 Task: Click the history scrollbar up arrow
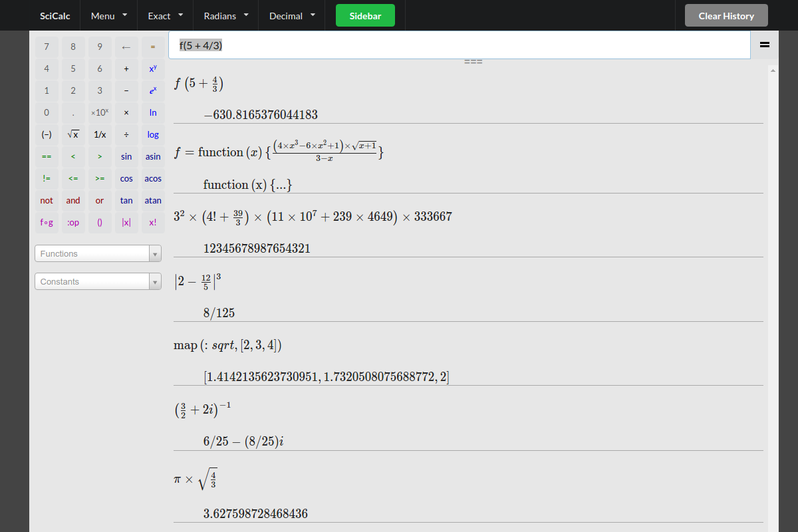point(773,70)
